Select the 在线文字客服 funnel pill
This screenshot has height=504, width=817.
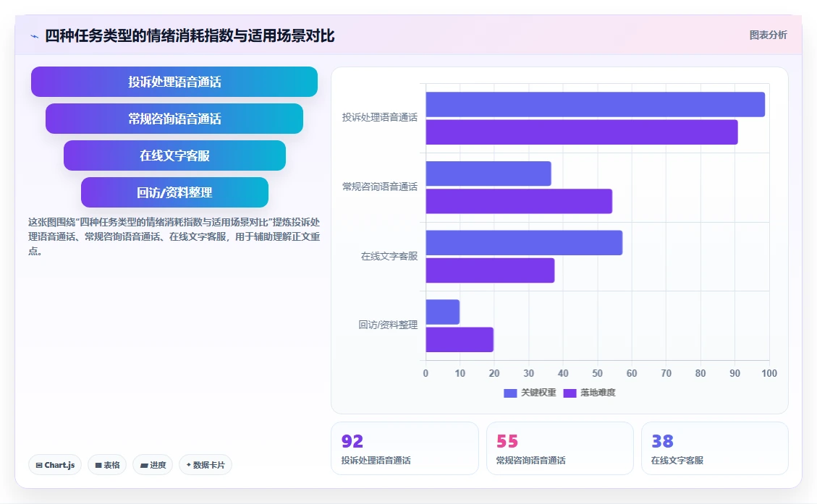pos(174,155)
